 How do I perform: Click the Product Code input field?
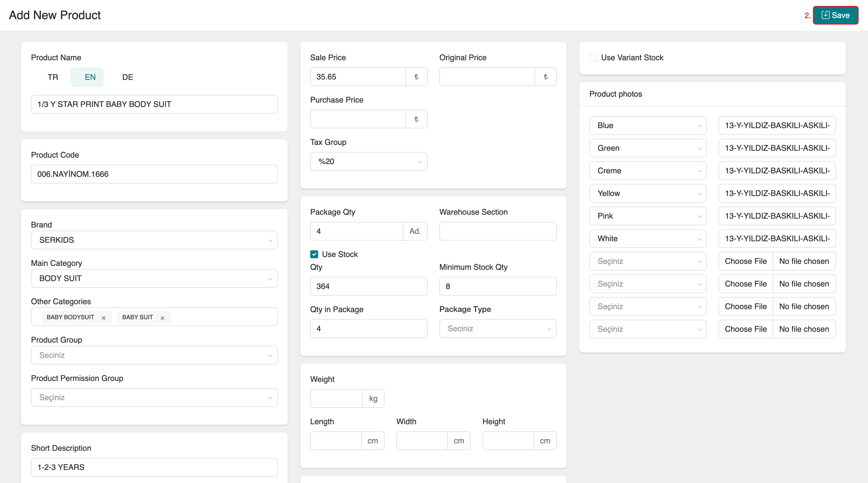(x=154, y=174)
